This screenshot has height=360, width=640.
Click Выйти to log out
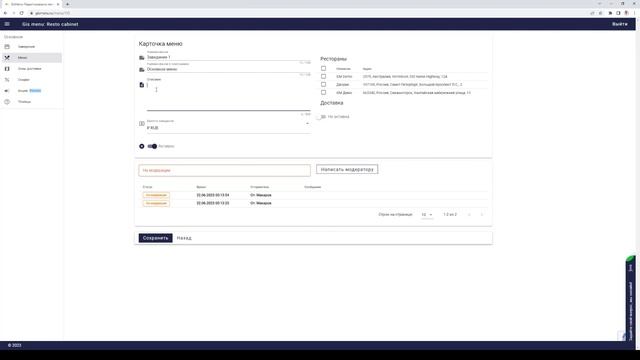click(x=619, y=24)
